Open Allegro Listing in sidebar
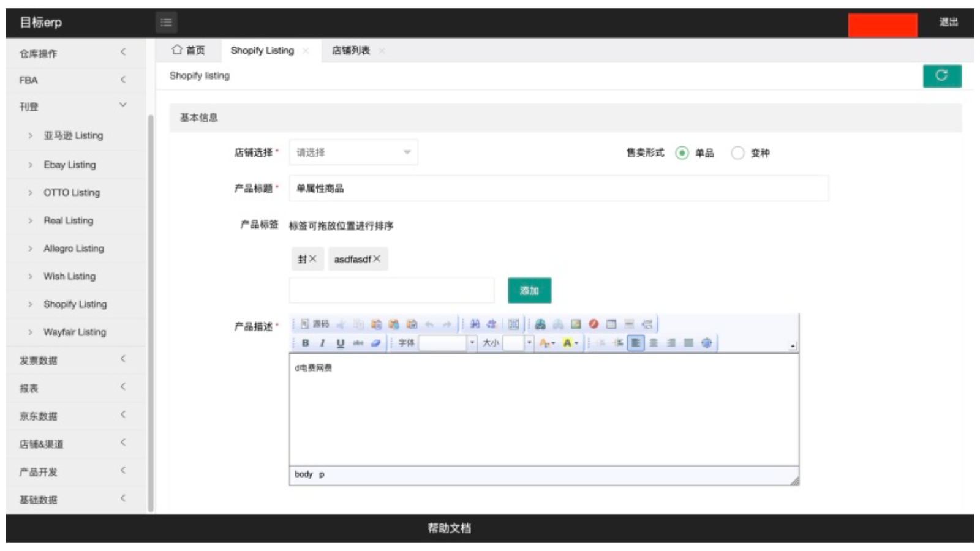The image size is (980, 551). 73,248
